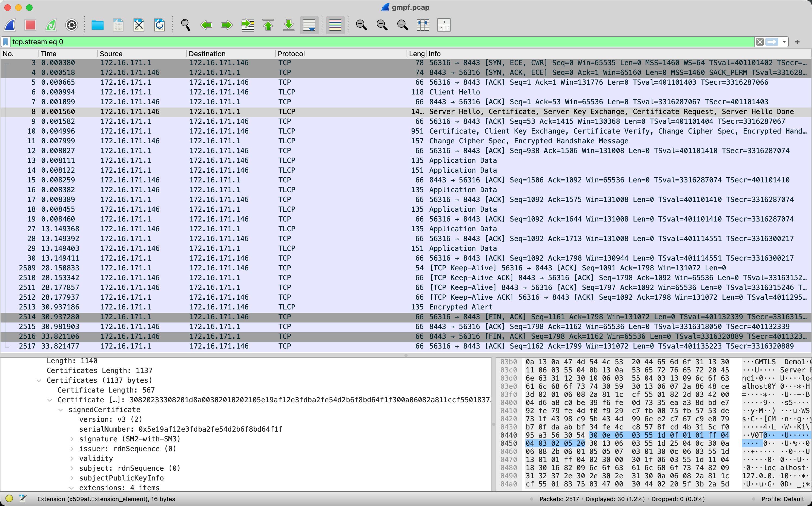Restart the current capture

coord(51,25)
